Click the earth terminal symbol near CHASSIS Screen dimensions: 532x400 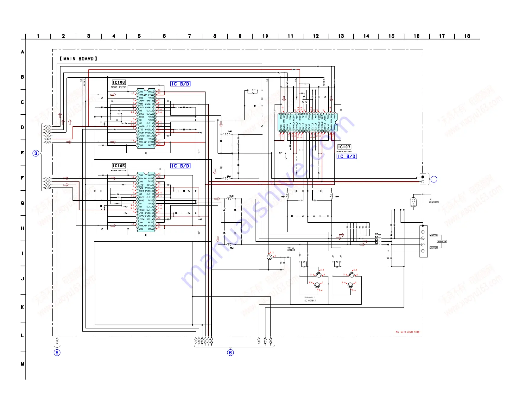[413, 201]
